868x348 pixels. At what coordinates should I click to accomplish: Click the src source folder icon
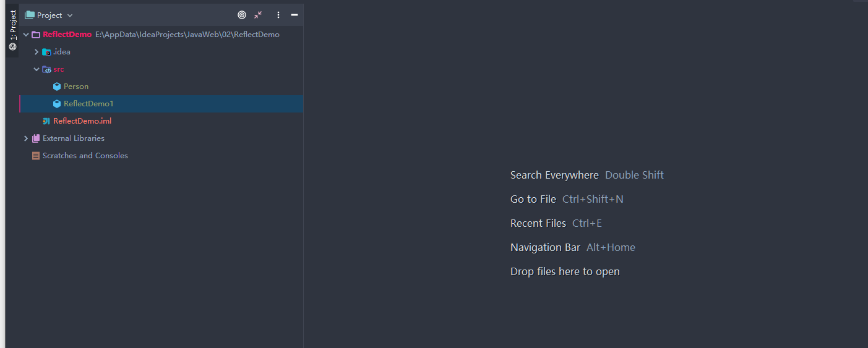46,69
